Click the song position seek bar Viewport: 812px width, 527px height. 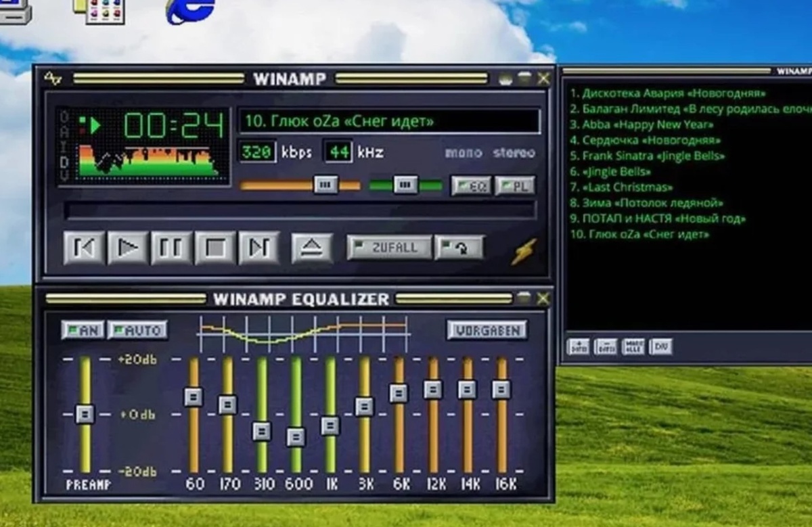300,210
